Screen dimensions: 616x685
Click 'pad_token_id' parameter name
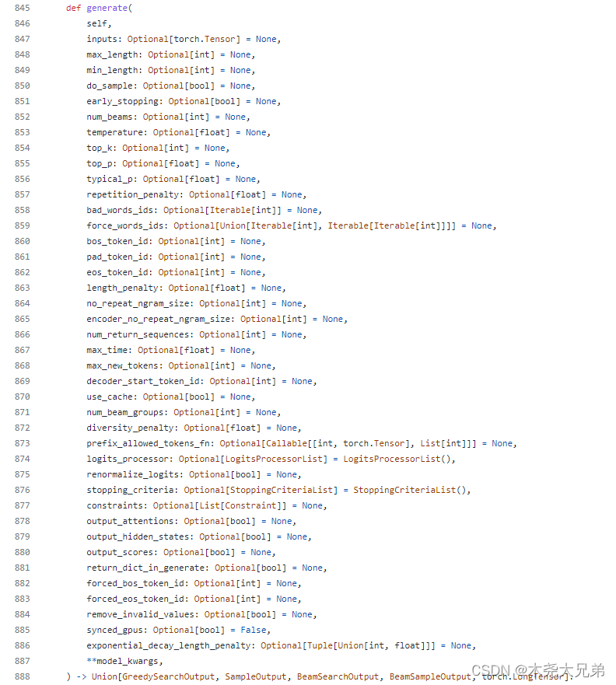click(x=117, y=257)
